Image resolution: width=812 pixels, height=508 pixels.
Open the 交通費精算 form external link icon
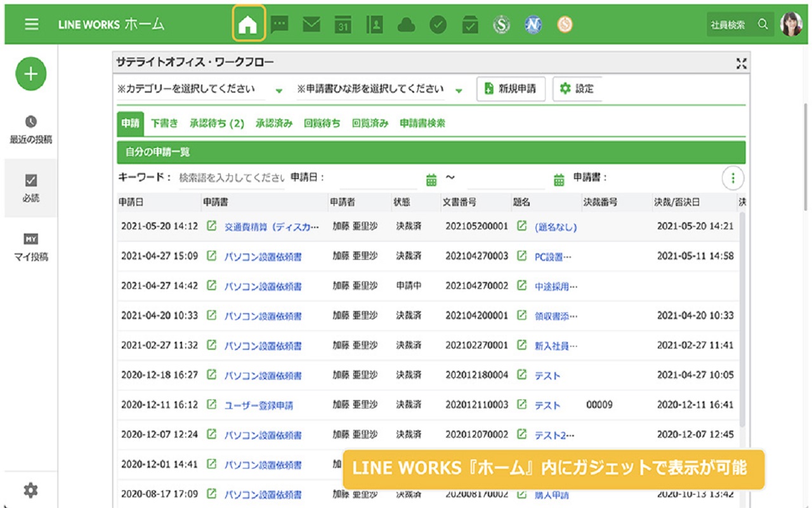[x=212, y=226]
